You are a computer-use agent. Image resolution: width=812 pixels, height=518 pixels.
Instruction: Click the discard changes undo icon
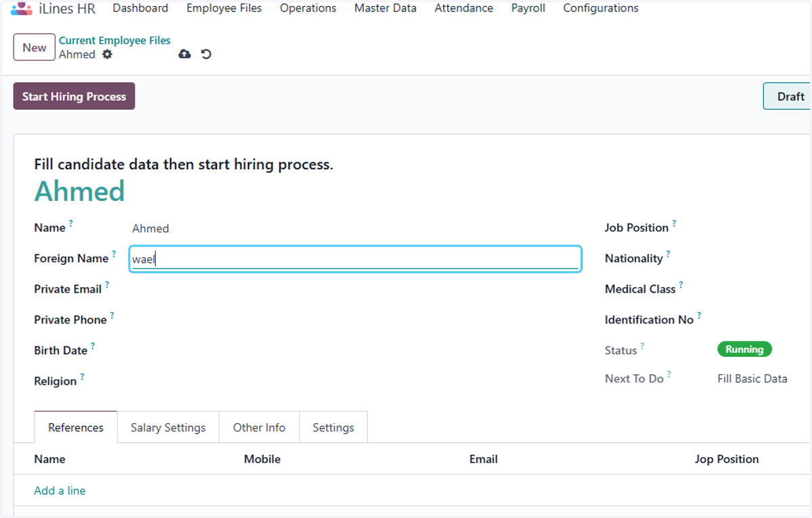pos(206,54)
